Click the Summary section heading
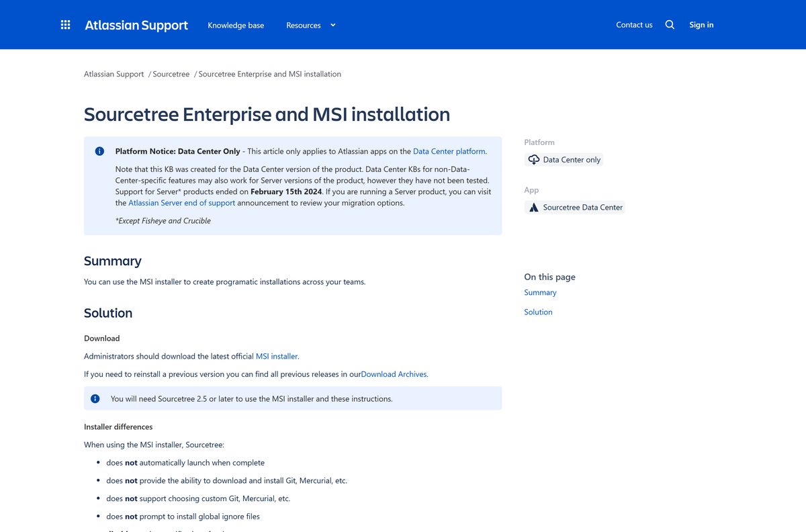Screen dimensions: 806x532 coord(113,261)
